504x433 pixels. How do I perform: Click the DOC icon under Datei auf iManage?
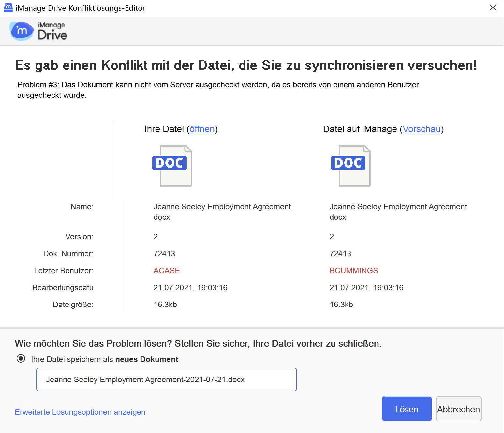pos(351,166)
